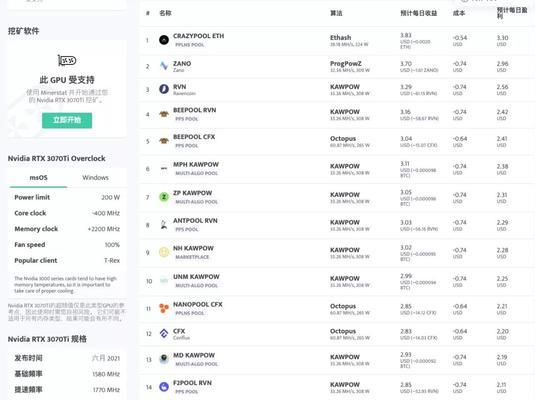Click the Nvidia RTX 3070Ti Overclock heading
The image size is (535, 400).
coord(57,158)
